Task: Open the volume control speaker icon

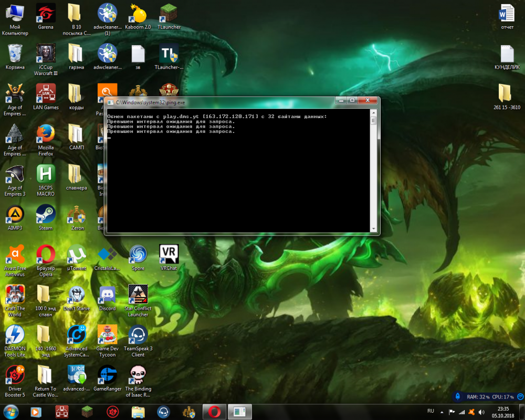Action: [481, 411]
